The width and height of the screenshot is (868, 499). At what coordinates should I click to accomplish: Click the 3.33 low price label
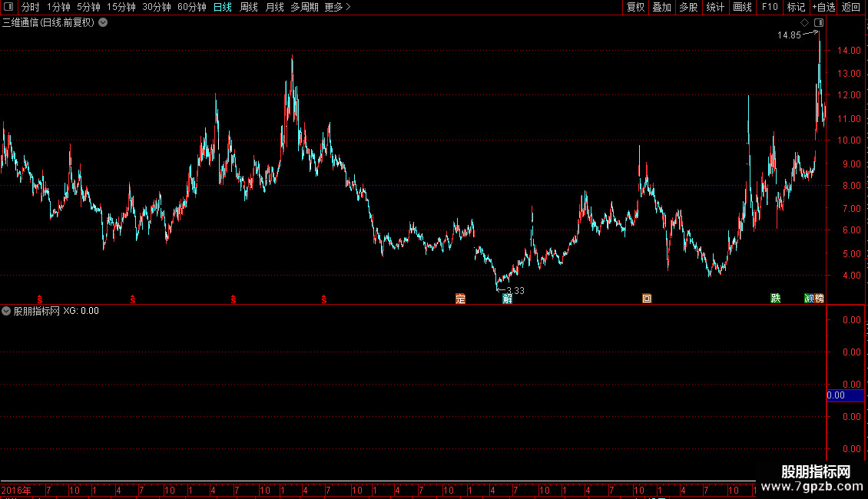[x=515, y=290]
